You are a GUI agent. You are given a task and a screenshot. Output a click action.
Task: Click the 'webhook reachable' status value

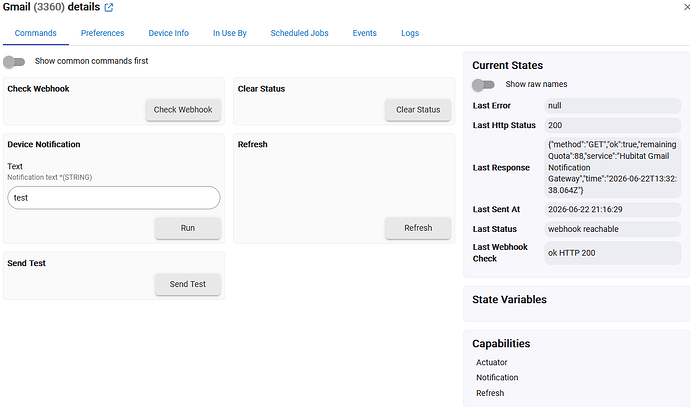(613, 229)
